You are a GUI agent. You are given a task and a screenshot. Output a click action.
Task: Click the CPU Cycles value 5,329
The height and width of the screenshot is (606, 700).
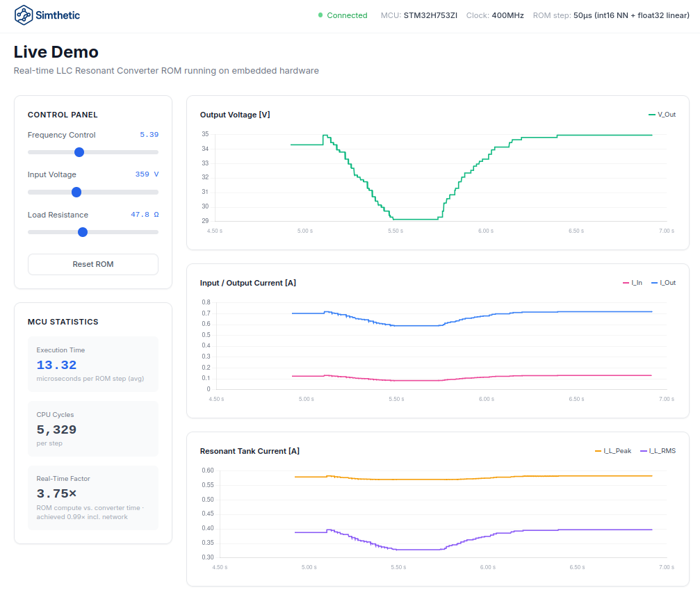[57, 429]
